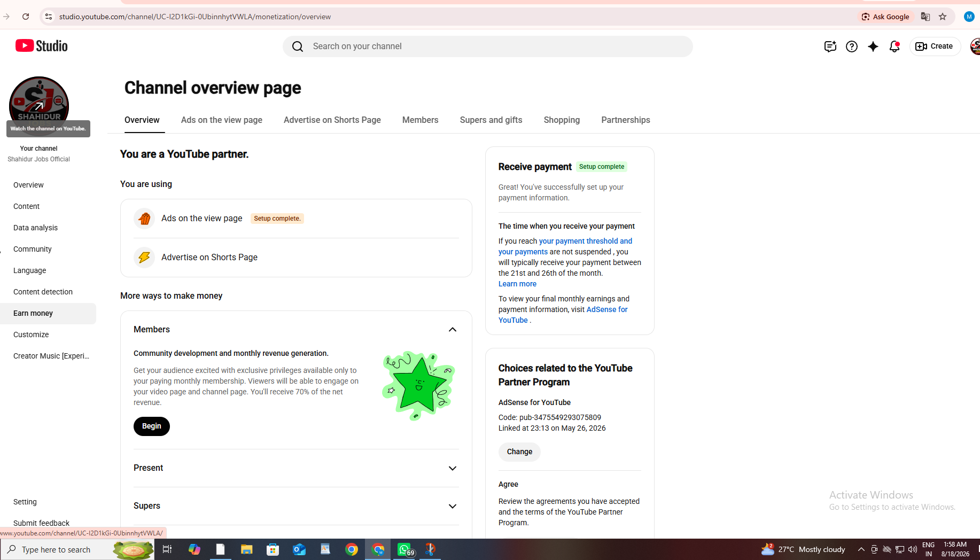Open Task View on the taskbar

(167, 549)
